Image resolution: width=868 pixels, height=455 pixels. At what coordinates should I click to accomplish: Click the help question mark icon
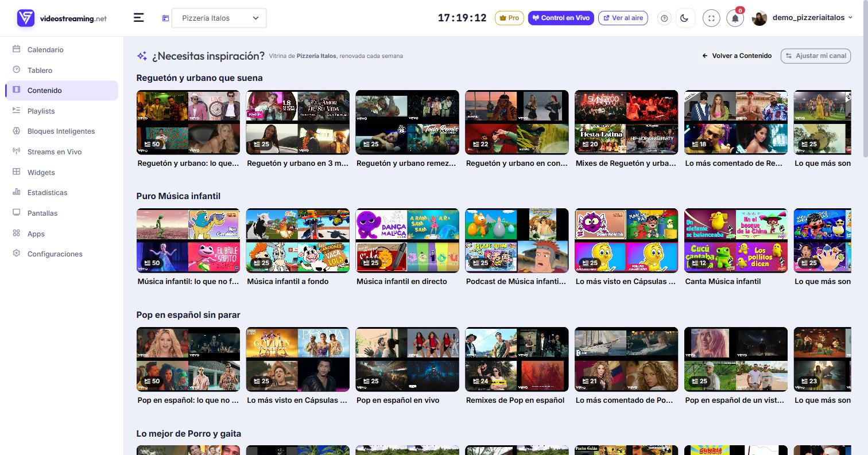[664, 18]
